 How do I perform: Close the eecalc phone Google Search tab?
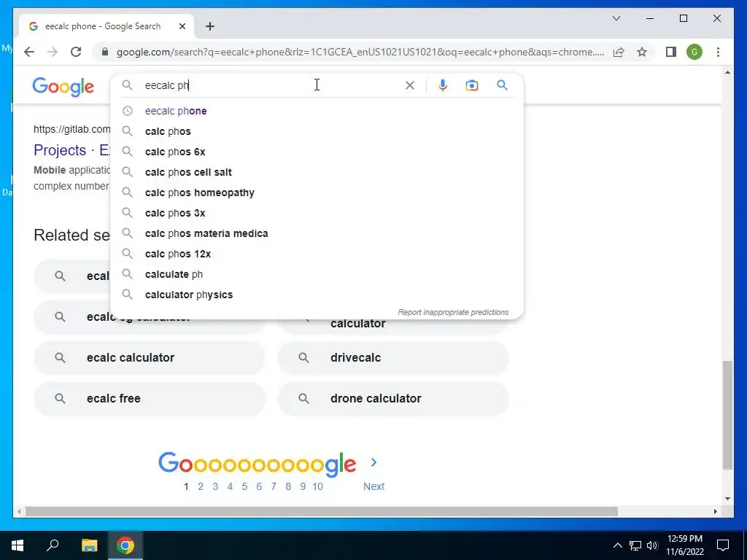[x=182, y=26]
